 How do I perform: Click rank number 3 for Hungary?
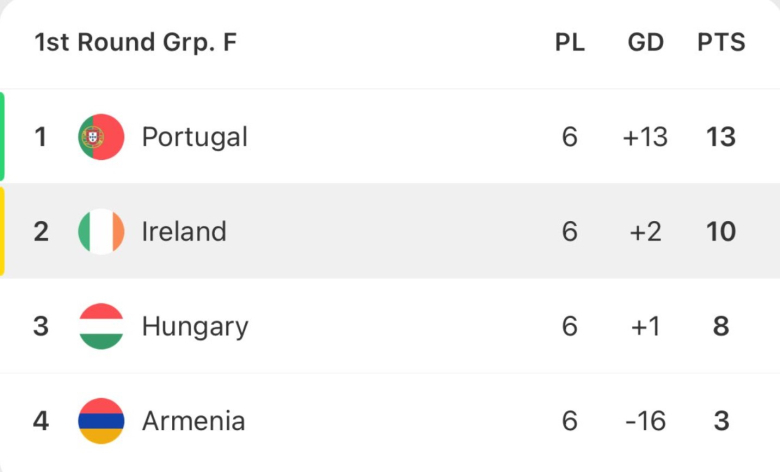(41, 326)
